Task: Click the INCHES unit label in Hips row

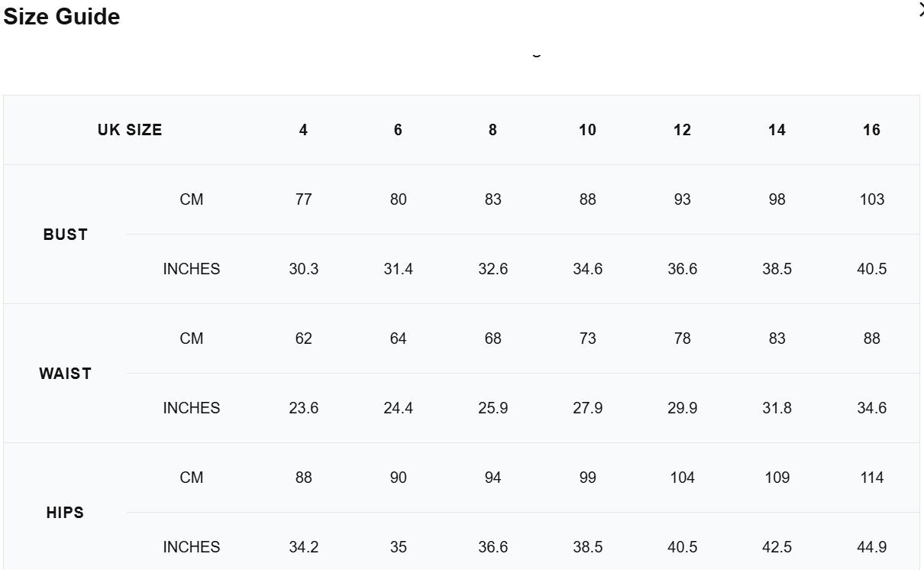Action: (191, 547)
